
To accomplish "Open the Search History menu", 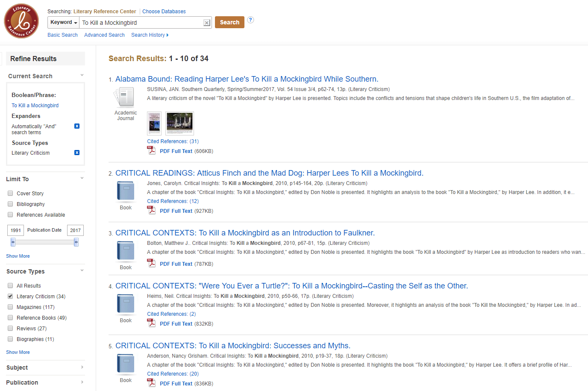I will point(150,35).
